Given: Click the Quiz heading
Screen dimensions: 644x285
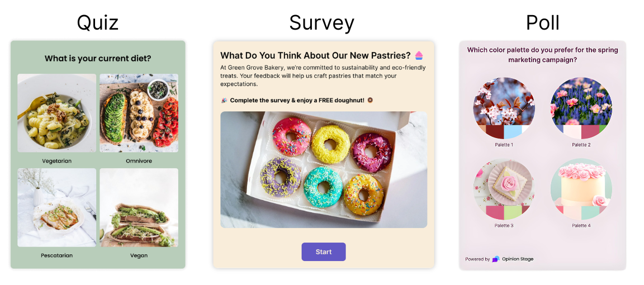Looking at the screenshot, I should pos(98,23).
